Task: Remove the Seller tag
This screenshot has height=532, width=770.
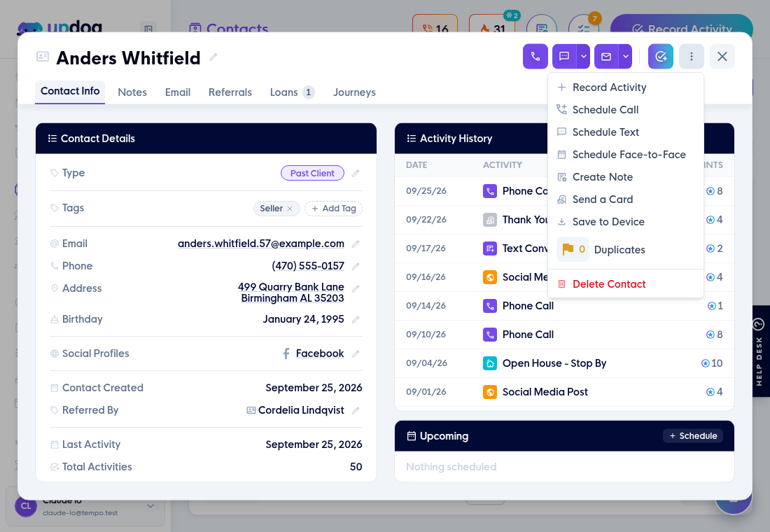Action: [290, 209]
